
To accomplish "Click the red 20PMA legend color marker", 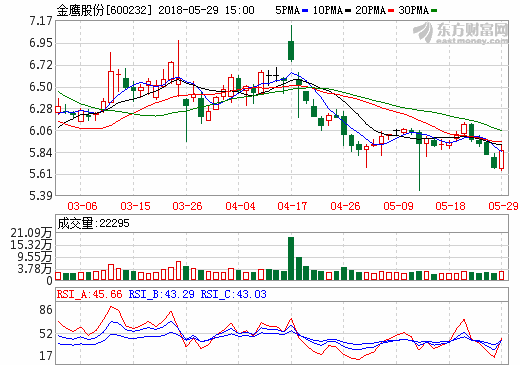I will [x=391, y=11].
